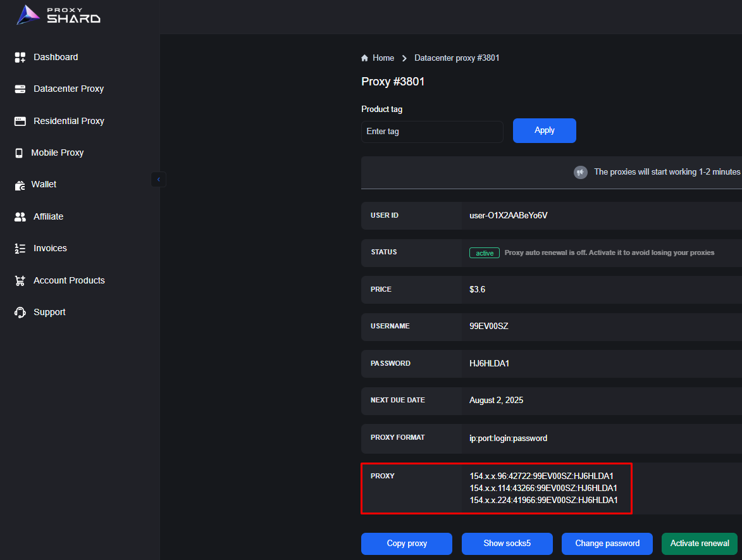Screen dimensions: 742x560
Task: Click the Mobile Proxy phone icon
Action: (x=18, y=152)
